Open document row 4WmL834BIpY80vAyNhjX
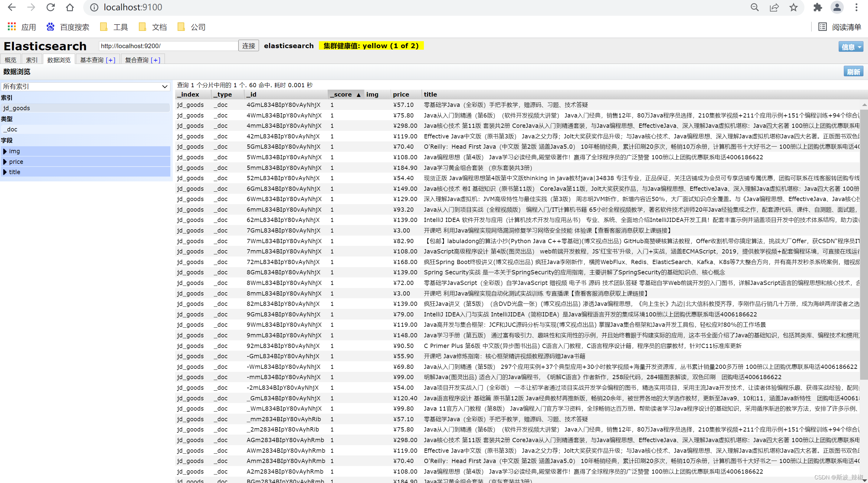The height and width of the screenshot is (483, 868). tap(518, 115)
